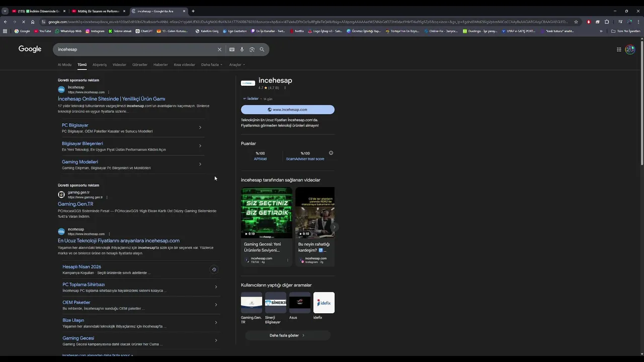Open WhatsApp Web bookmark
Viewport: 644px width, 362px height.
pos(68,31)
